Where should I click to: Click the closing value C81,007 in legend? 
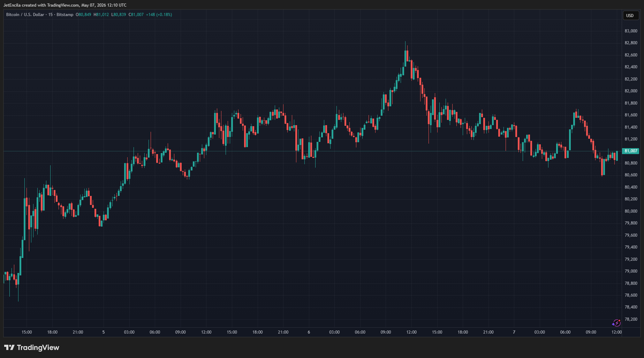136,15
